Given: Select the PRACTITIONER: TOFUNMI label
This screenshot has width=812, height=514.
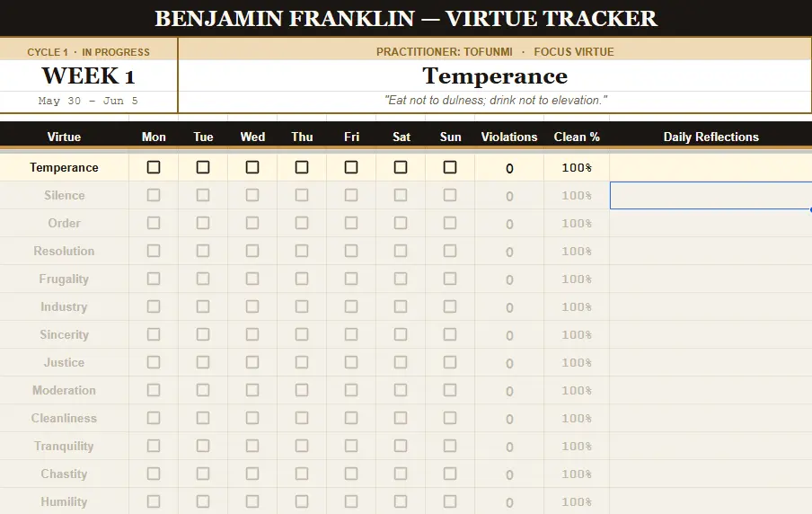Looking at the screenshot, I should coord(445,52).
